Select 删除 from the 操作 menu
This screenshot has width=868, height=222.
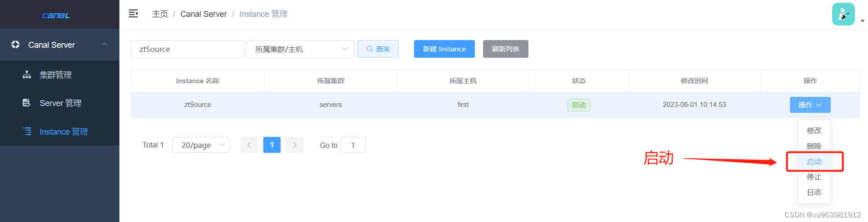tap(814, 146)
